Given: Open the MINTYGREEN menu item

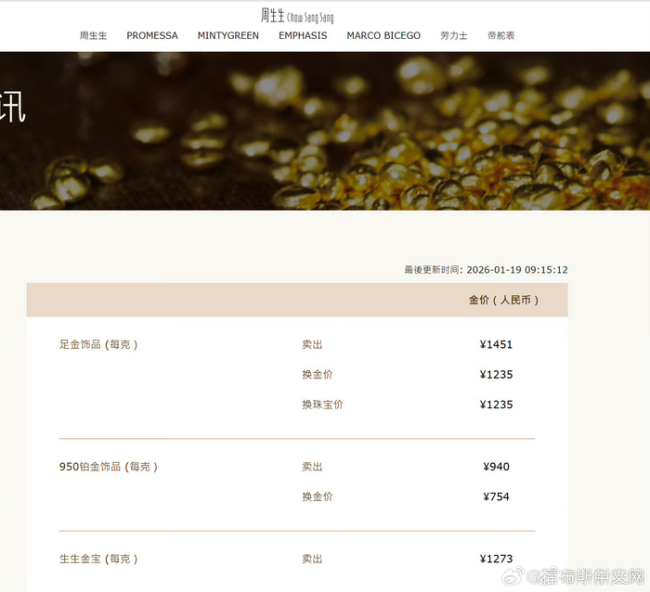Looking at the screenshot, I should (228, 36).
